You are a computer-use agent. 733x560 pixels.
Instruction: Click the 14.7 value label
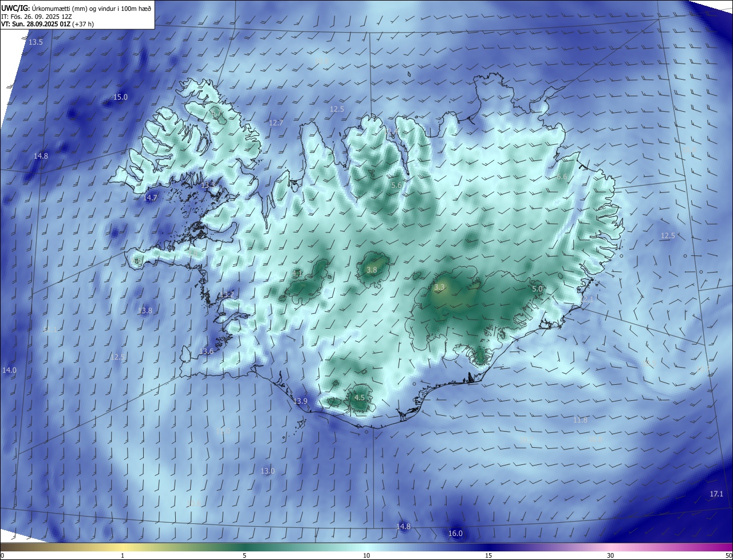click(x=150, y=198)
